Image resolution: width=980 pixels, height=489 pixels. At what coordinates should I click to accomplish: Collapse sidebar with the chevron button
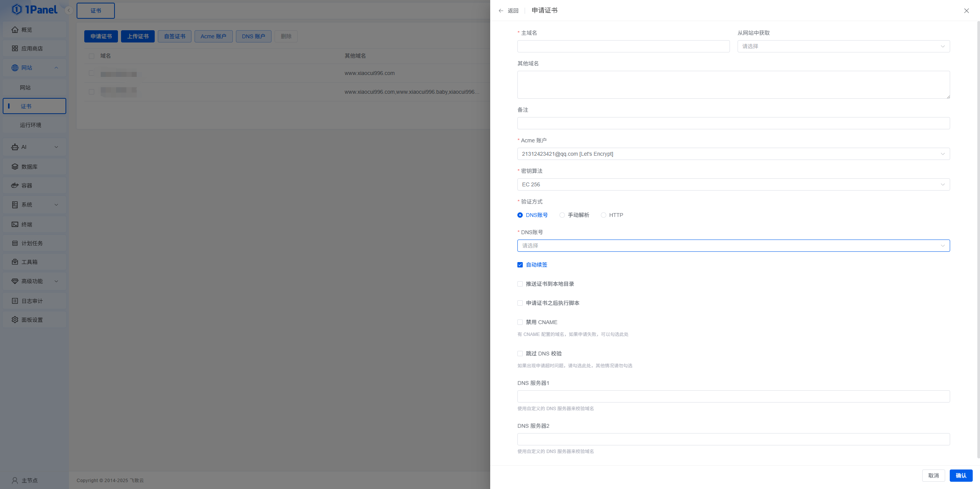[x=69, y=10]
